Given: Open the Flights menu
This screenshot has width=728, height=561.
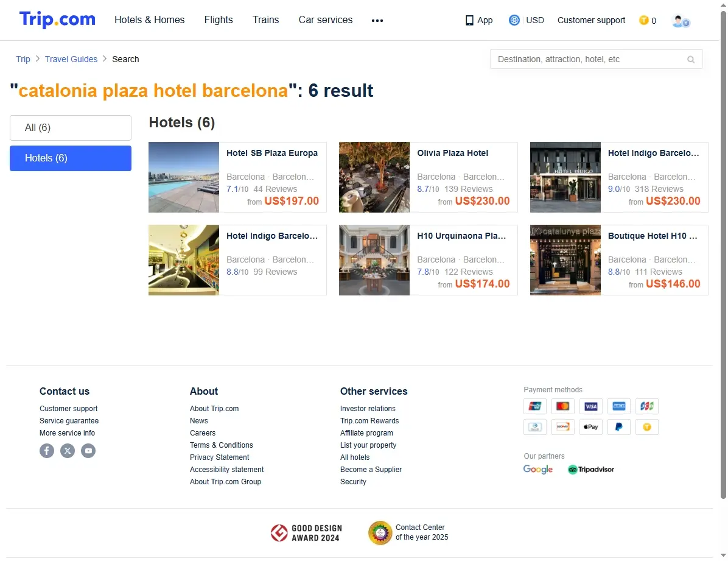Looking at the screenshot, I should 219,20.
